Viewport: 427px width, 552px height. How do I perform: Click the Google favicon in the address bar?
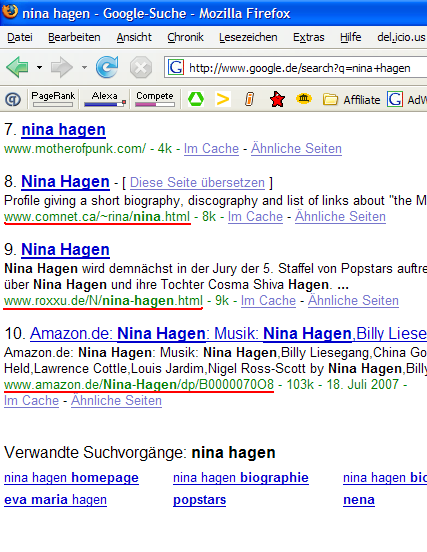[176, 67]
